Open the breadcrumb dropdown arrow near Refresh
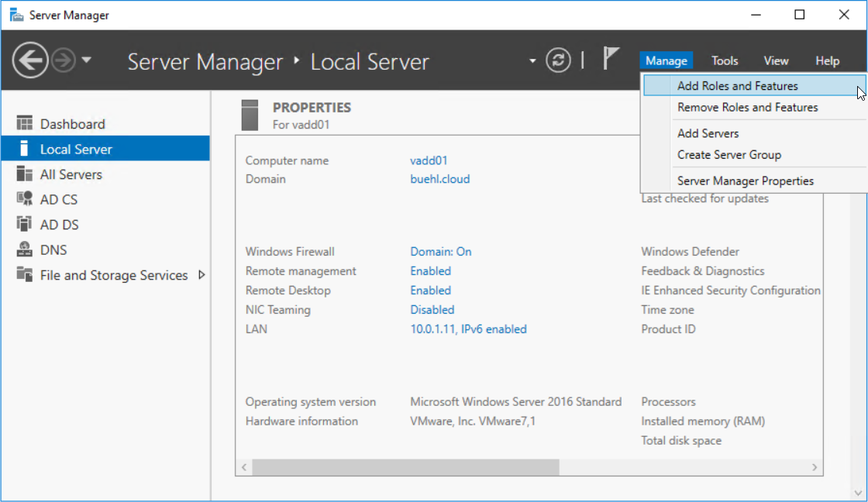868x502 pixels. tap(532, 61)
